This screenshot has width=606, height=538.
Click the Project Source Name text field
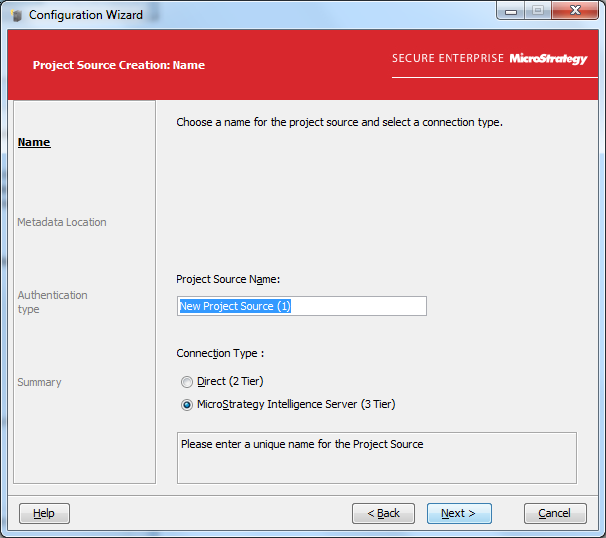[x=301, y=306]
